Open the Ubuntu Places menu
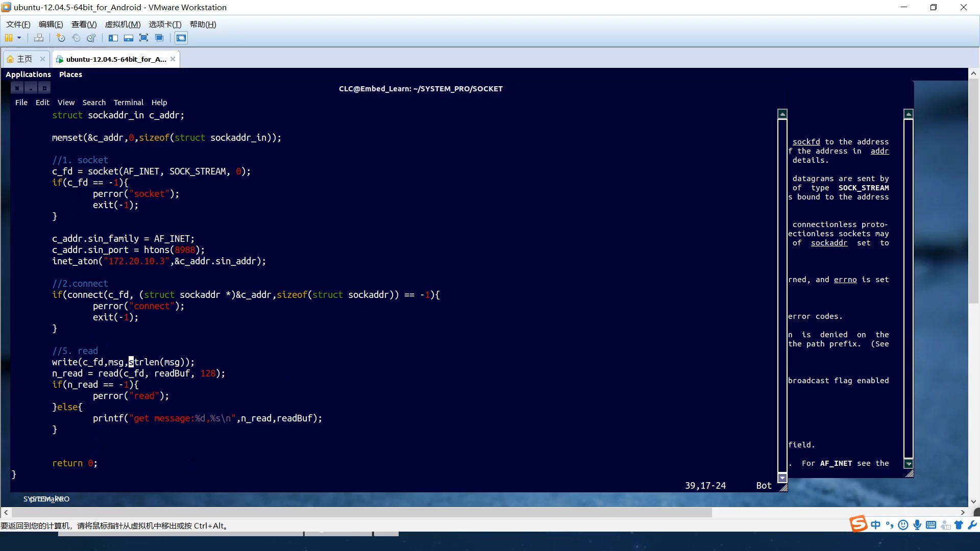 [70, 74]
